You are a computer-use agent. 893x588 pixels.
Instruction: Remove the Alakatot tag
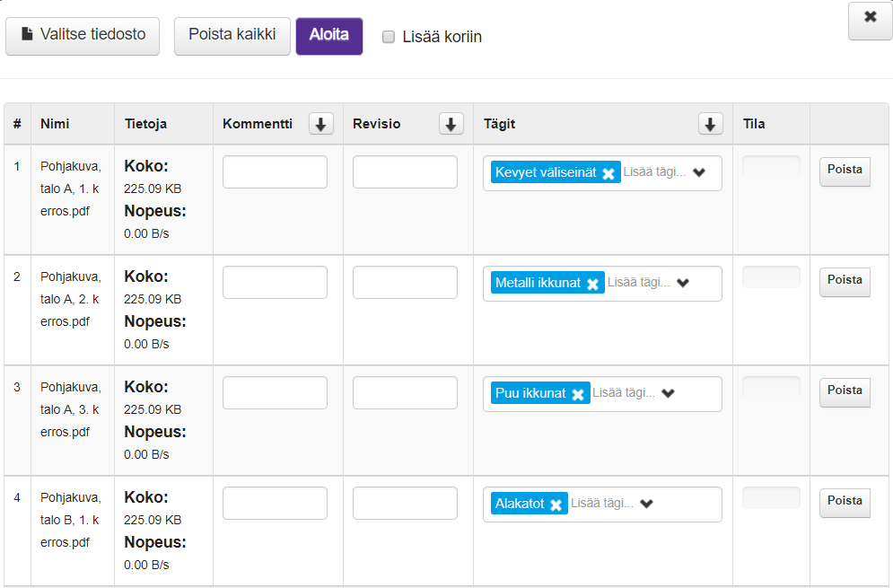(x=556, y=505)
